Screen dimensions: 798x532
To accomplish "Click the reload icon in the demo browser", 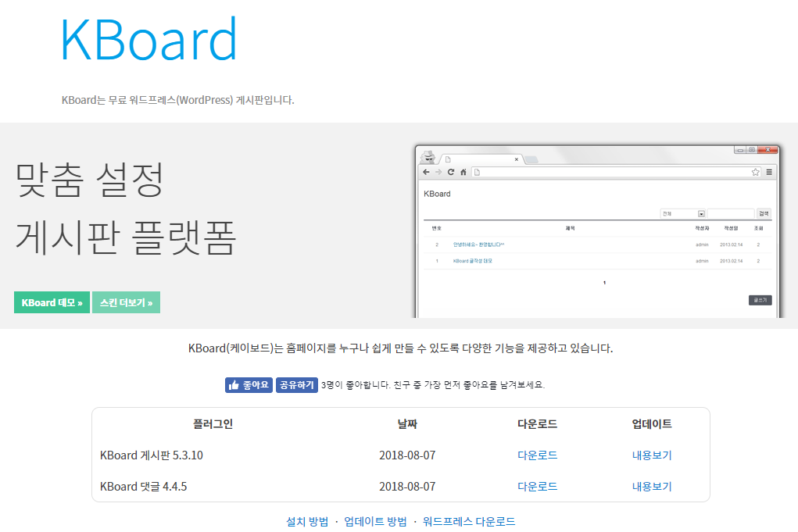I will click(x=451, y=172).
